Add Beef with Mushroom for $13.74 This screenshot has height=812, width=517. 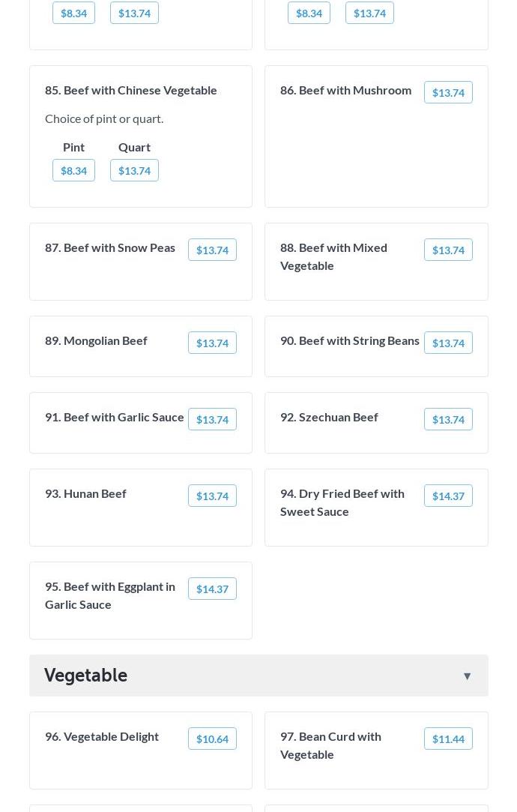[448, 93]
